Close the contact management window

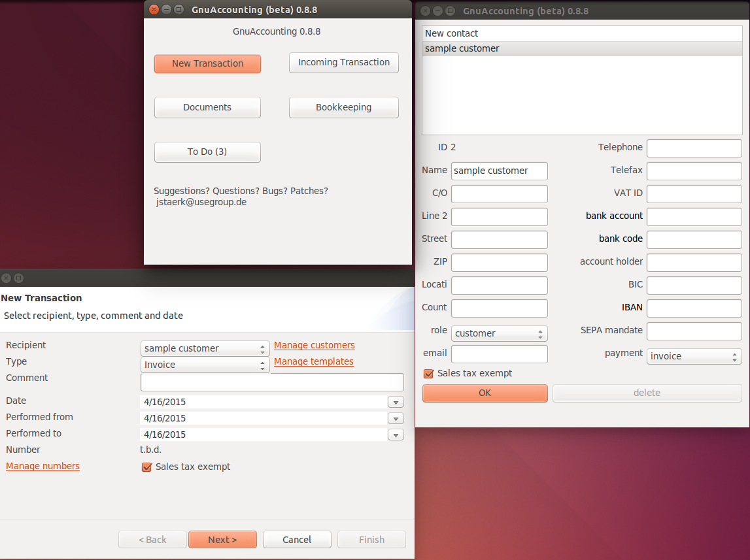coord(425,11)
